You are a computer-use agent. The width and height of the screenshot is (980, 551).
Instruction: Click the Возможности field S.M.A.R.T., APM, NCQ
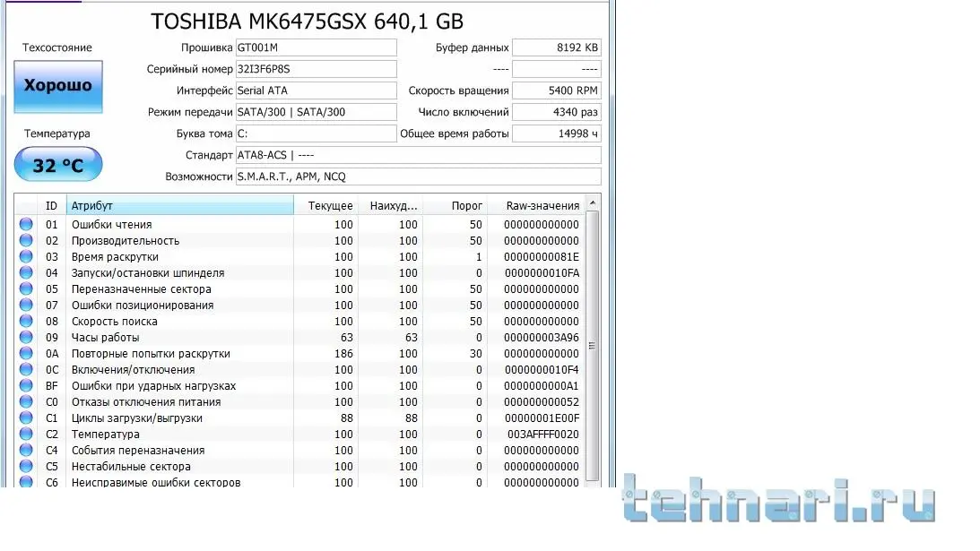click(x=418, y=176)
